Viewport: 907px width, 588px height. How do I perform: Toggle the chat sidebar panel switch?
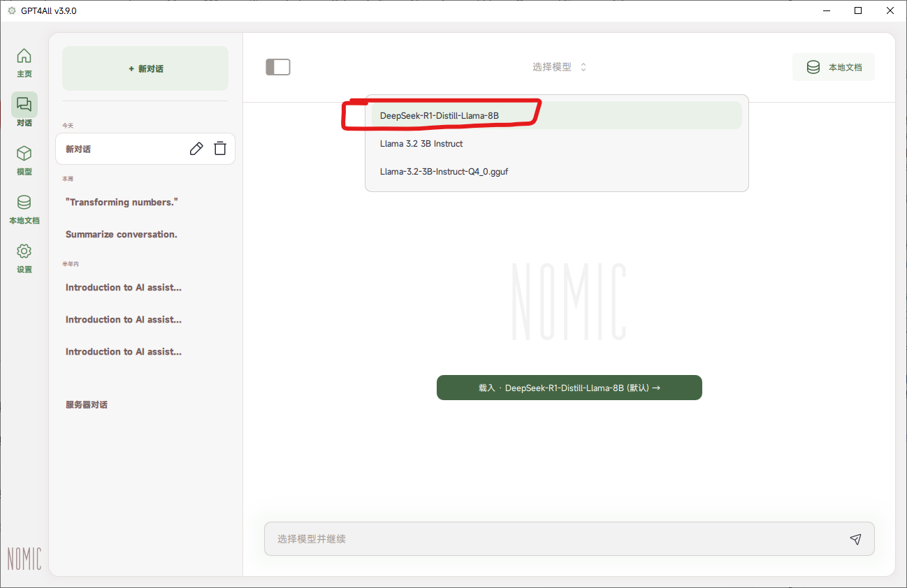coord(278,67)
